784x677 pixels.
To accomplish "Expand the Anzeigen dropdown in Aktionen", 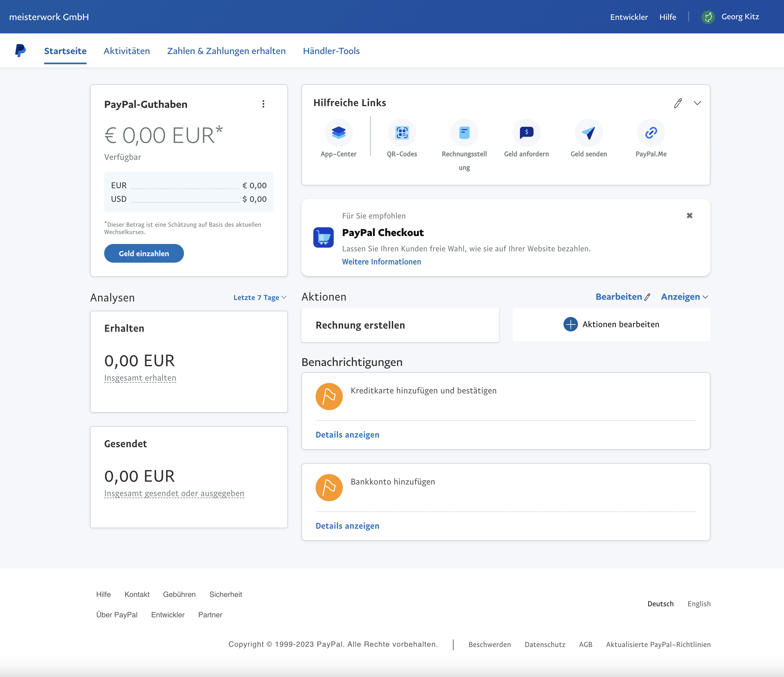I will [684, 297].
